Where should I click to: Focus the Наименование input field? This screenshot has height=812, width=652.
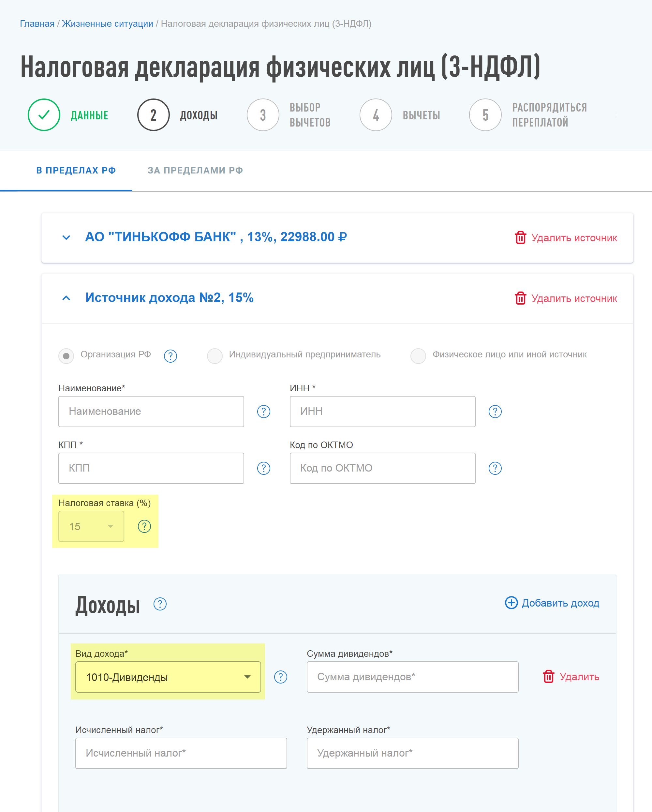151,412
